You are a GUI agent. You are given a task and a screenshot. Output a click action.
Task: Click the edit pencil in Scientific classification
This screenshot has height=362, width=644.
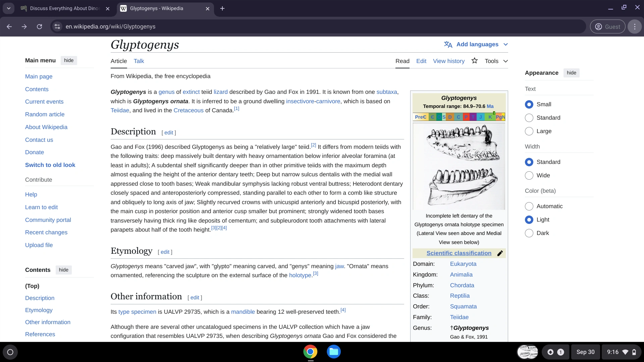[x=500, y=253]
